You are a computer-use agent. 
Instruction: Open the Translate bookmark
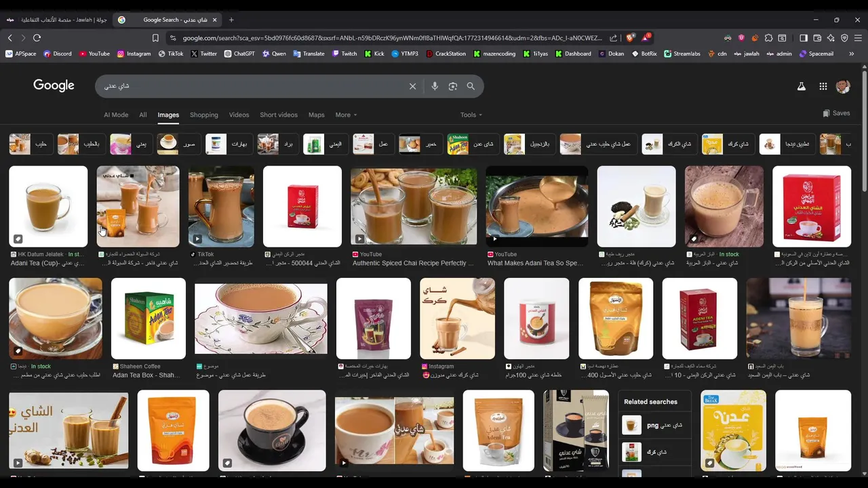click(x=309, y=54)
